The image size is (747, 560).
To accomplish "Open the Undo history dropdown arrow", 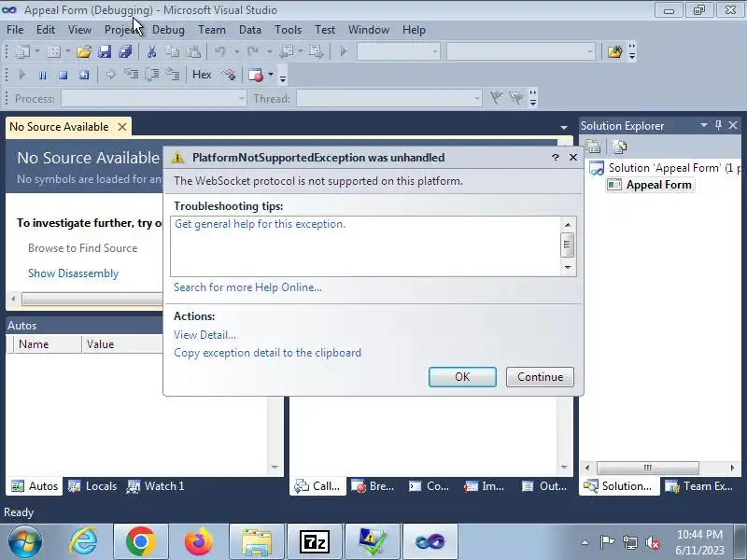I will [x=236, y=51].
